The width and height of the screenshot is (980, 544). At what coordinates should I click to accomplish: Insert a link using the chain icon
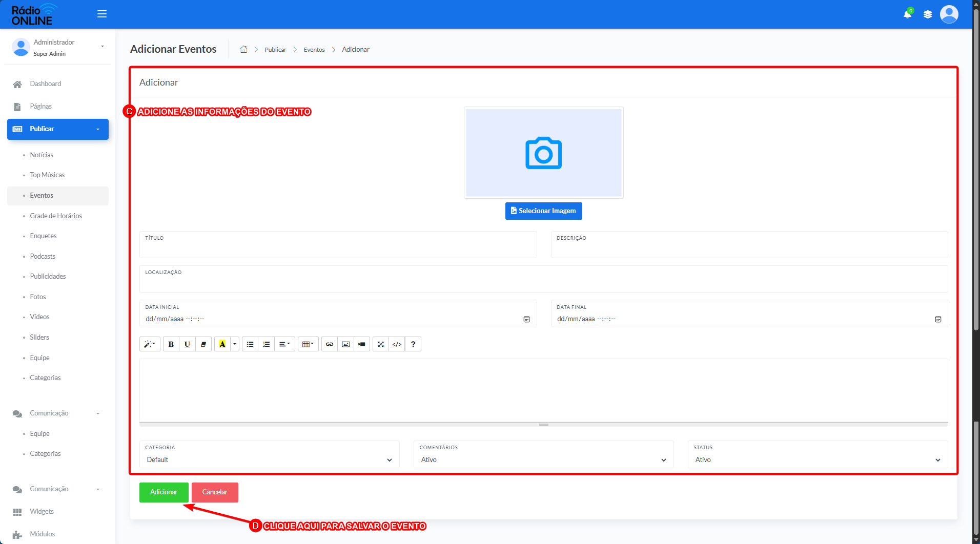[x=330, y=344]
